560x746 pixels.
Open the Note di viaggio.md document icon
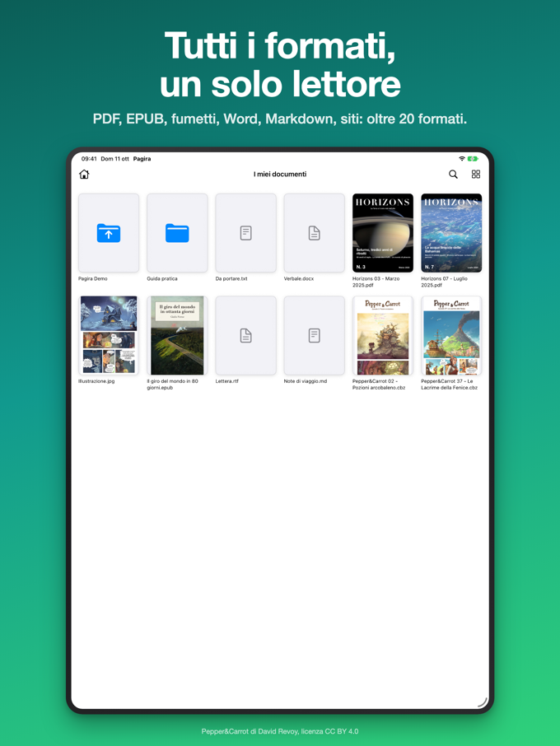pos(314,335)
